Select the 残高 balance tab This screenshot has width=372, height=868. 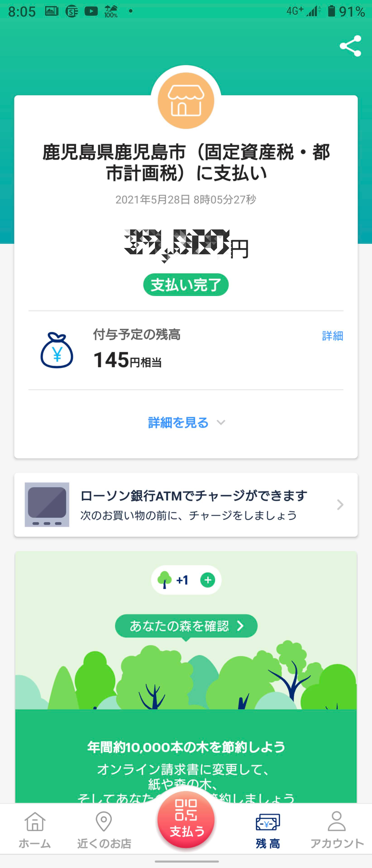(268, 829)
